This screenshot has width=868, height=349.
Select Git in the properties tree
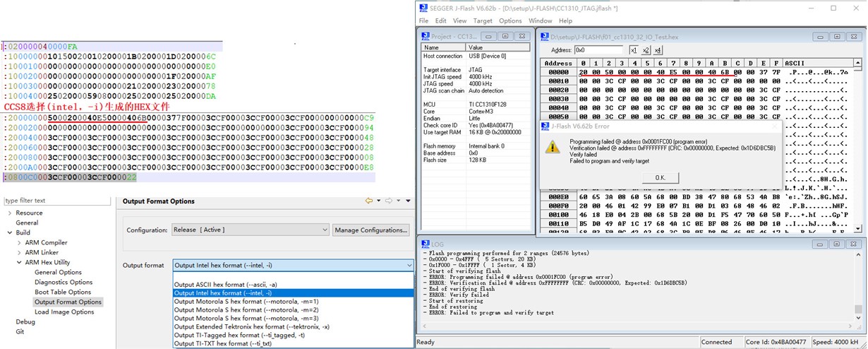(20, 331)
